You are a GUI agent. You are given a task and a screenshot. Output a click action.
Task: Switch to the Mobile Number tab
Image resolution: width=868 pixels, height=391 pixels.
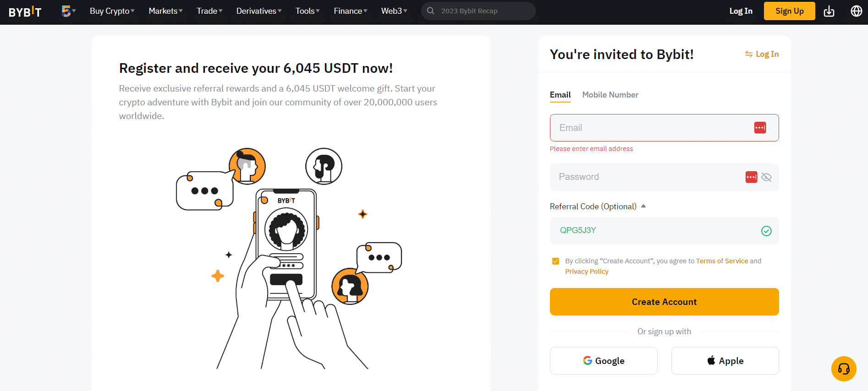click(x=610, y=95)
